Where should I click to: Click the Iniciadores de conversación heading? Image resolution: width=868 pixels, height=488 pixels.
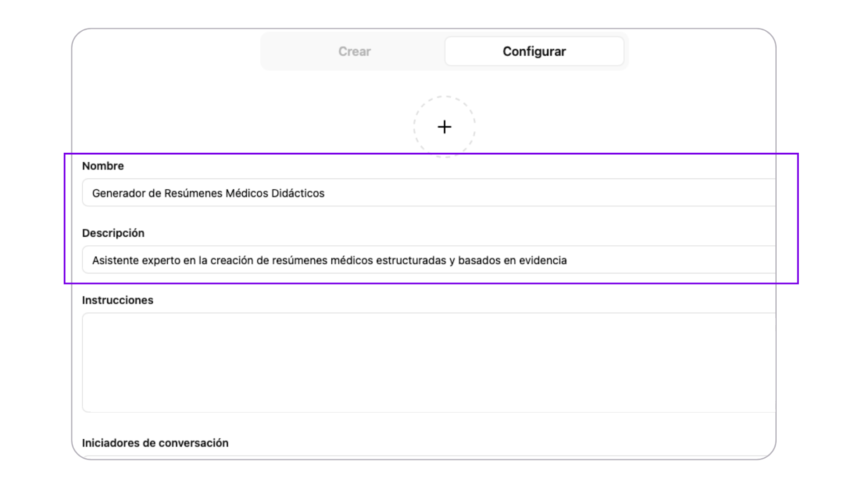point(155,443)
